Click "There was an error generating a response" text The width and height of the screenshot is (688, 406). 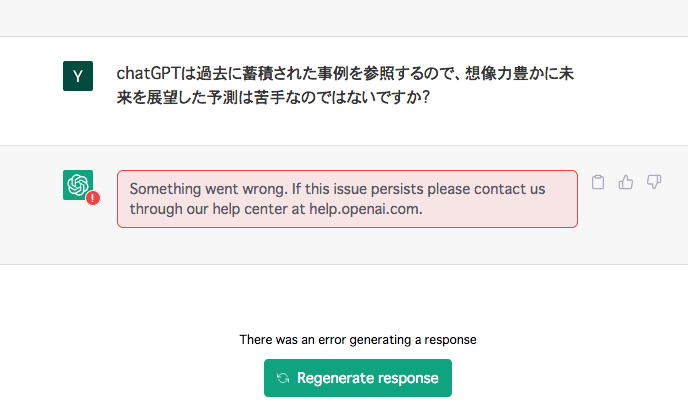click(357, 340)
